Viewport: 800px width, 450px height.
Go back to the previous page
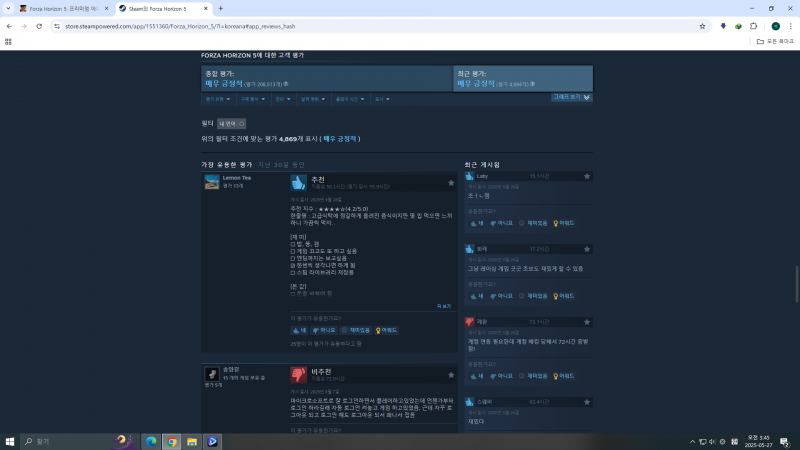[9, 26]
